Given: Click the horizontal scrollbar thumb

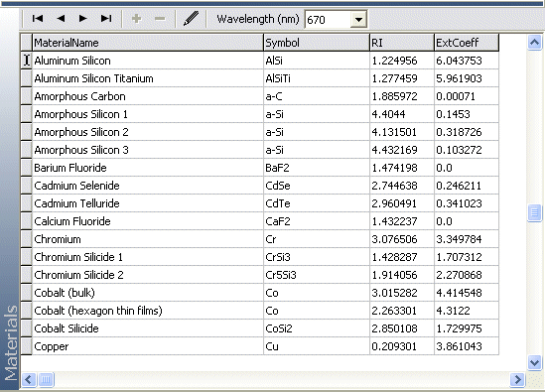Looking at the screenshot, I should [46, 379].
